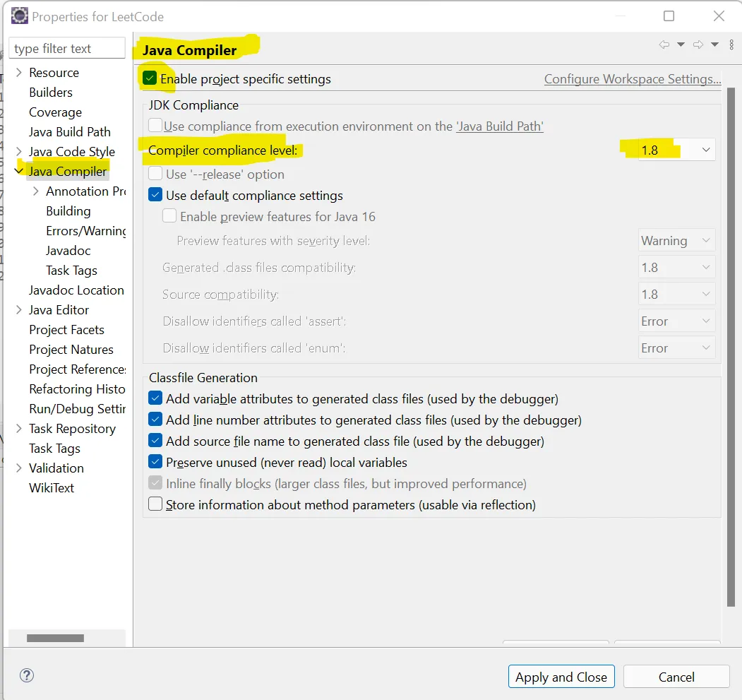Click the help question mark icon
This screenshot has height=700, width=742.
[x=27, y=675]
